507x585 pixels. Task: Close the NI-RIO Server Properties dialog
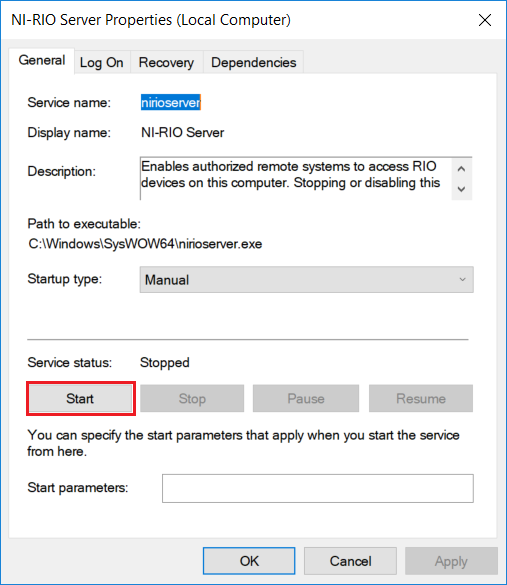coord(485,20)
